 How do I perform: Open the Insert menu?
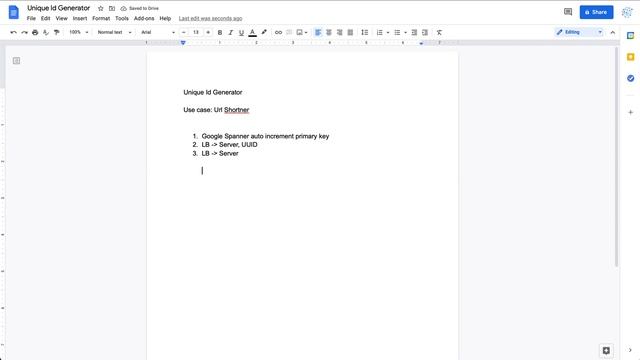[80, 18]
